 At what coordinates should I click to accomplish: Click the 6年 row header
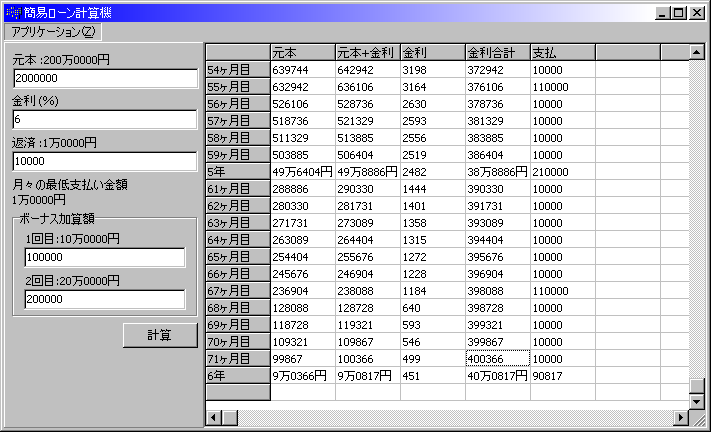237,375
